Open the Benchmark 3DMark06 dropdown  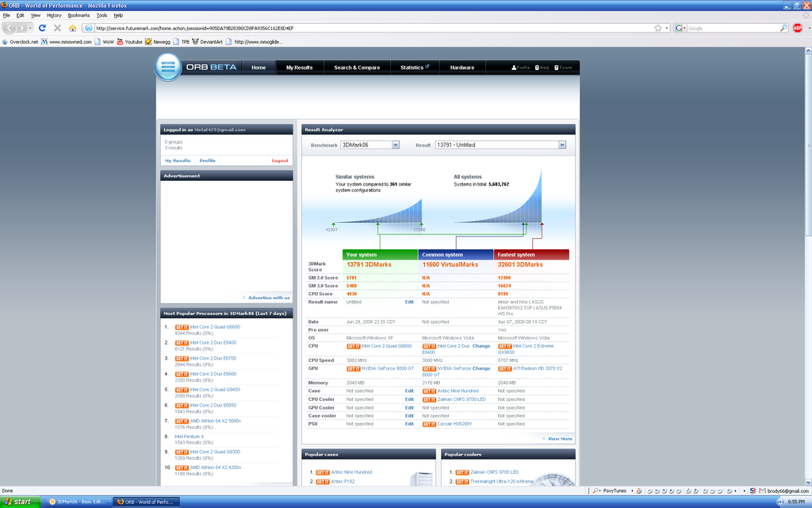pyautogui.click(x=370, y=145)
